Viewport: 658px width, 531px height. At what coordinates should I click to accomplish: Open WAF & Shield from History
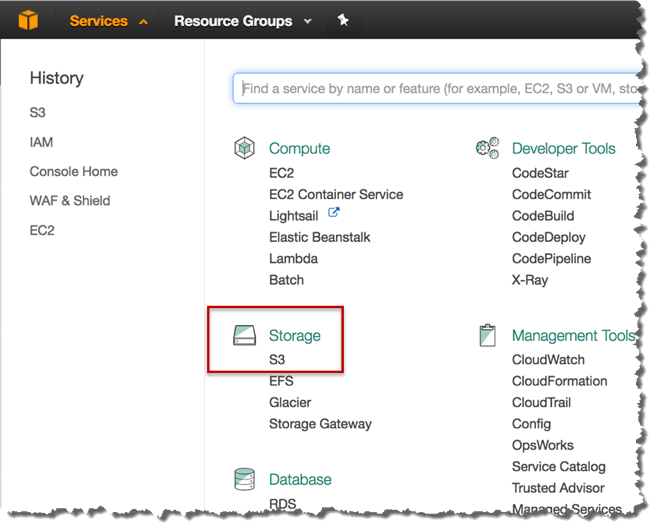click(70, 201)
